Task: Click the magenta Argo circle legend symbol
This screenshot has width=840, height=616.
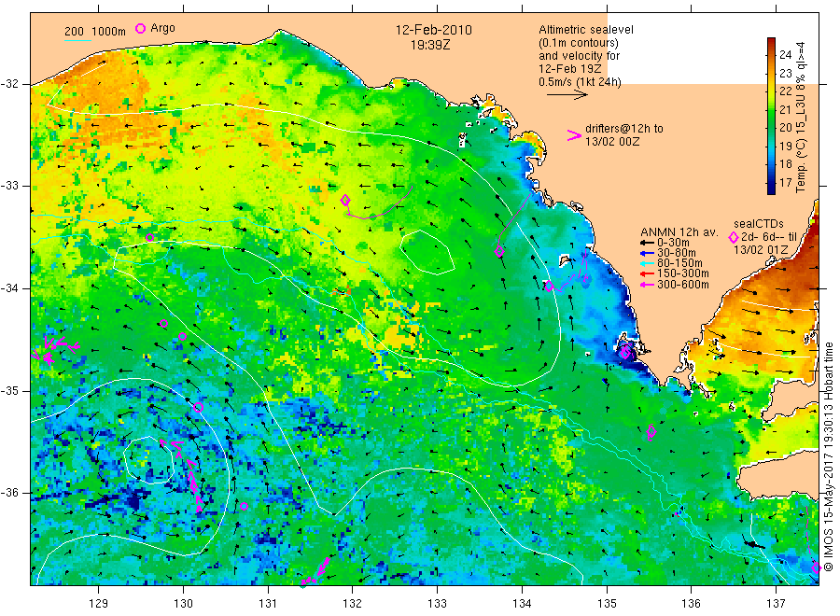Action: pyautogui.click(x=140, y=28)
